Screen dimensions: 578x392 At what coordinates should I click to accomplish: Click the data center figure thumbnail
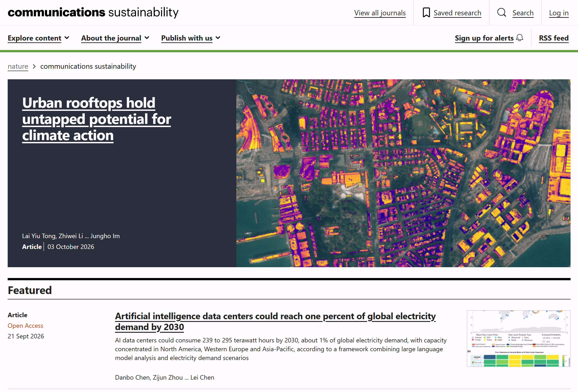tap(518, 338)
